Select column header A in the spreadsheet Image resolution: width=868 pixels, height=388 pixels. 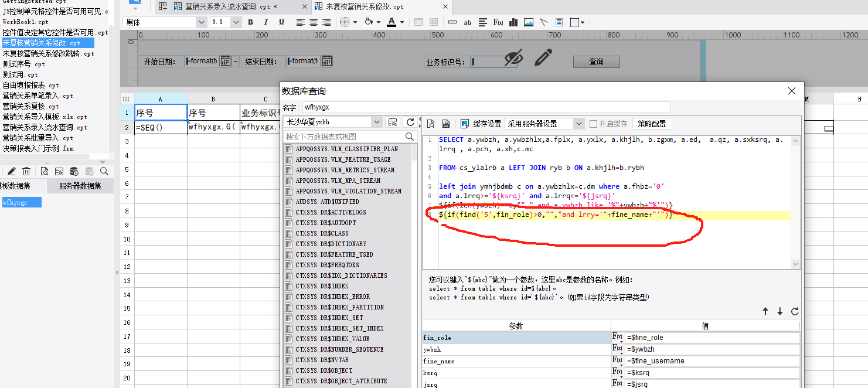[161, 98]
